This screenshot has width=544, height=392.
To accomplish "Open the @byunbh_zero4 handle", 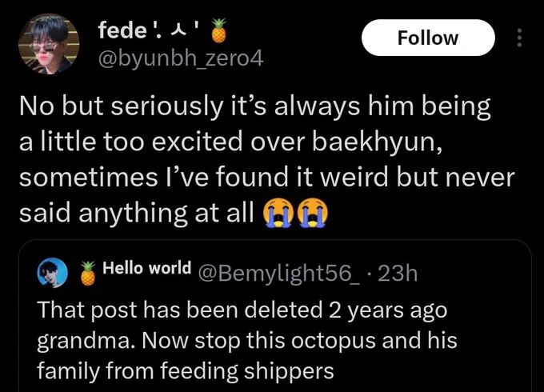I will [181, 59].
